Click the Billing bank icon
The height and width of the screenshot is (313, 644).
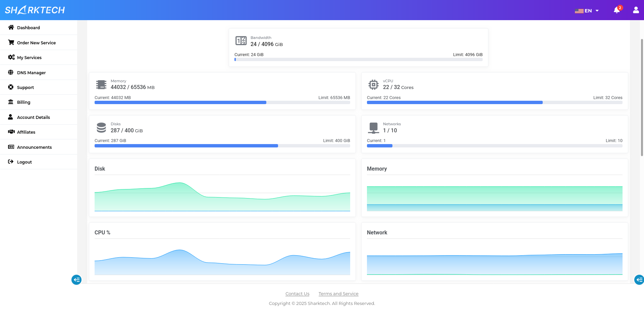click(11, 102)
